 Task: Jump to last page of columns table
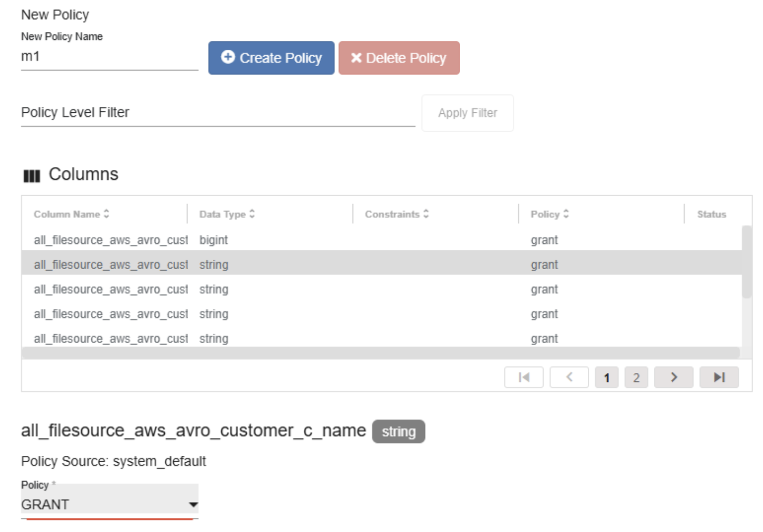[x=718, y=377]
